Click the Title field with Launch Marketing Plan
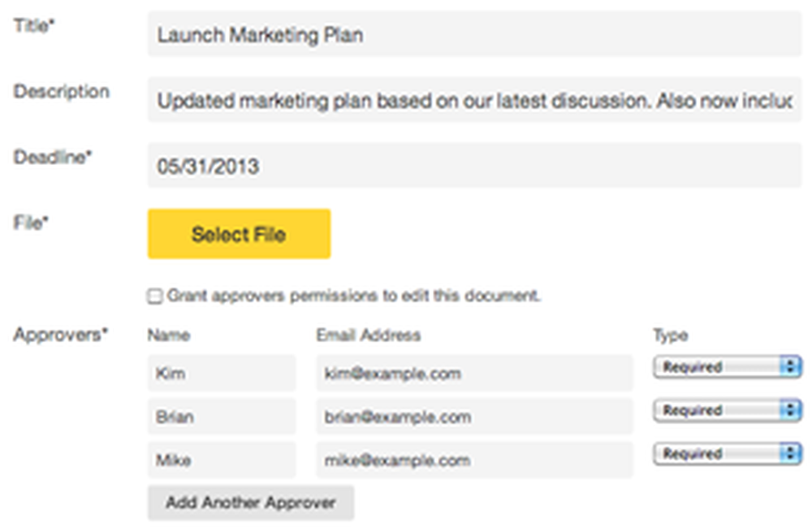The image size is (812, 529). [x=474, y=34]
